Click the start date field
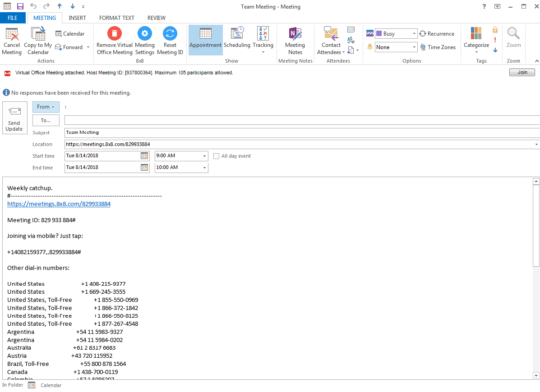The width and height of the screenshot is (540, 392). pos(102,156)
